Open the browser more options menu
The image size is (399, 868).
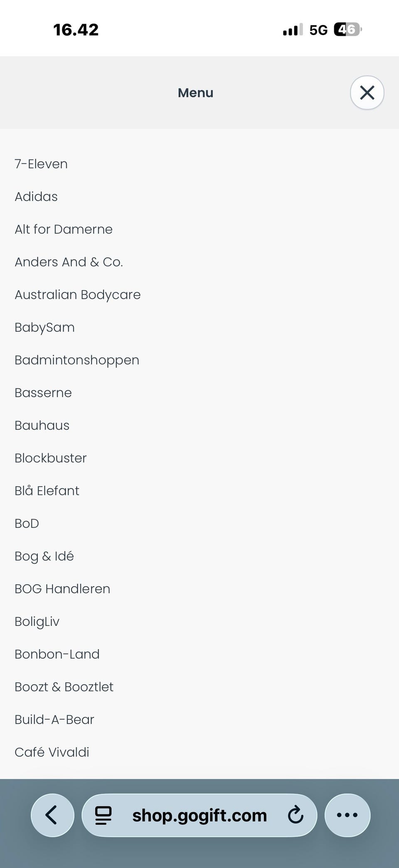tap(347, 815)
